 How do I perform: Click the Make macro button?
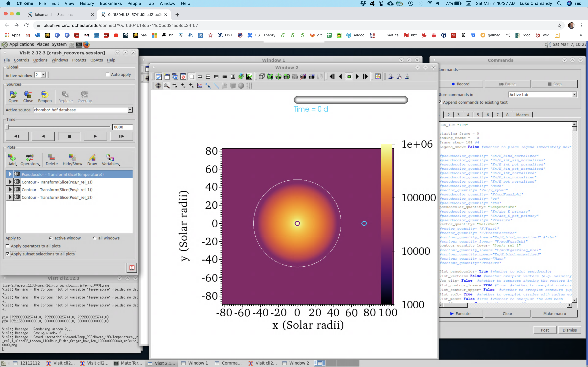tap(554, 314)
